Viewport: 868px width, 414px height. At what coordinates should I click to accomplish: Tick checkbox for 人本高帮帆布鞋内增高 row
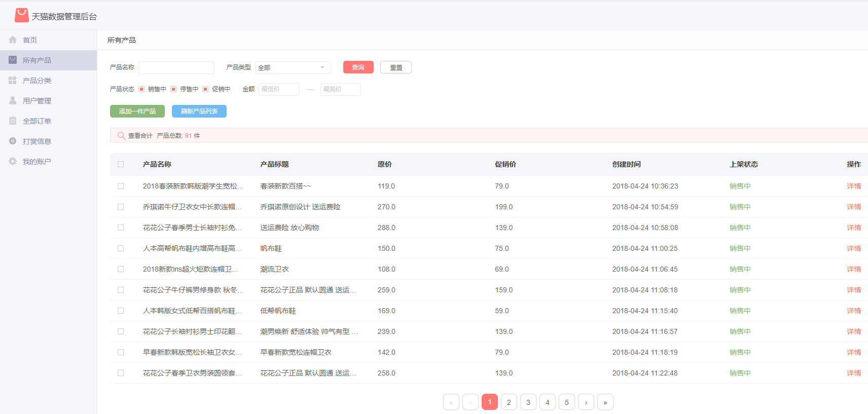(121, 248)
